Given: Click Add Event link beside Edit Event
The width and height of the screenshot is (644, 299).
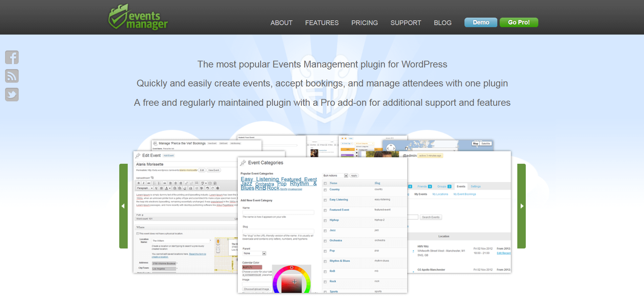Looking at the screenshot, I should click(x=168, y=156).
